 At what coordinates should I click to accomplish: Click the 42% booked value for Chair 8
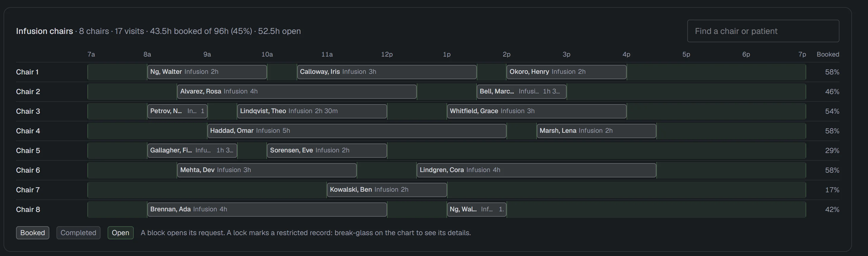click(832, 210)
